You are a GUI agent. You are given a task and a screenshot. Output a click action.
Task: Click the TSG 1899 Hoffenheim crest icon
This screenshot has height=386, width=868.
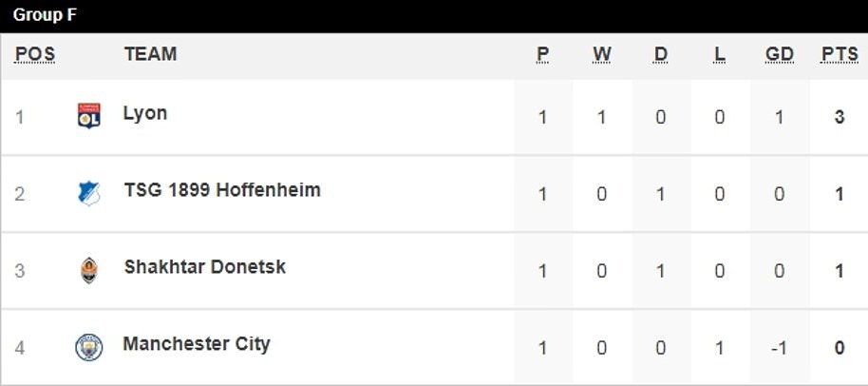click(x=88, y=194)
